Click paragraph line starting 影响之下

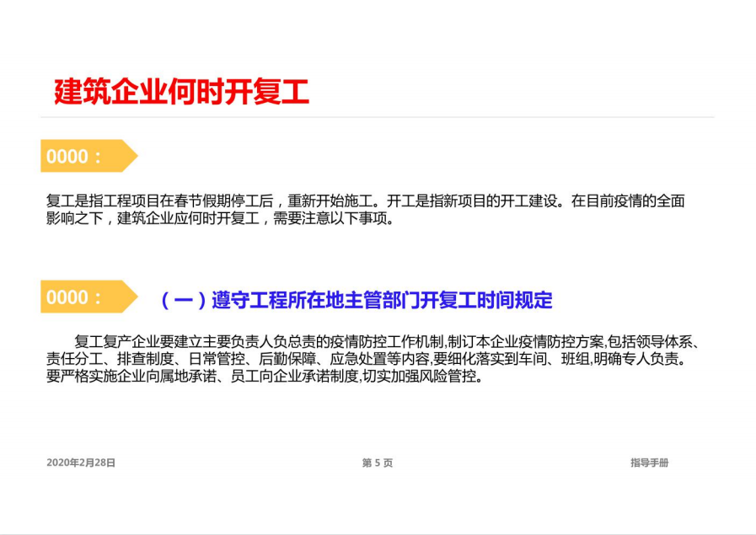(x=220, y=219)
